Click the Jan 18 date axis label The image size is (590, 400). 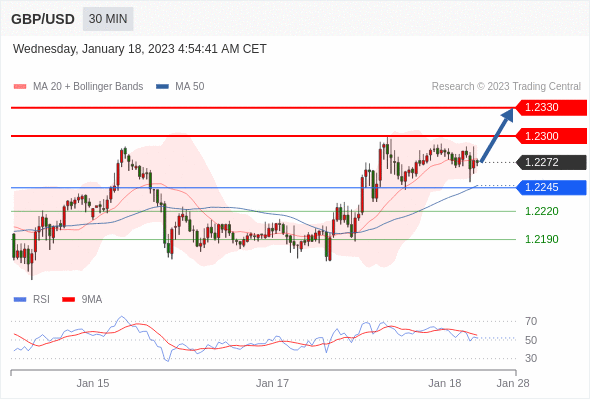pos(444,383)
